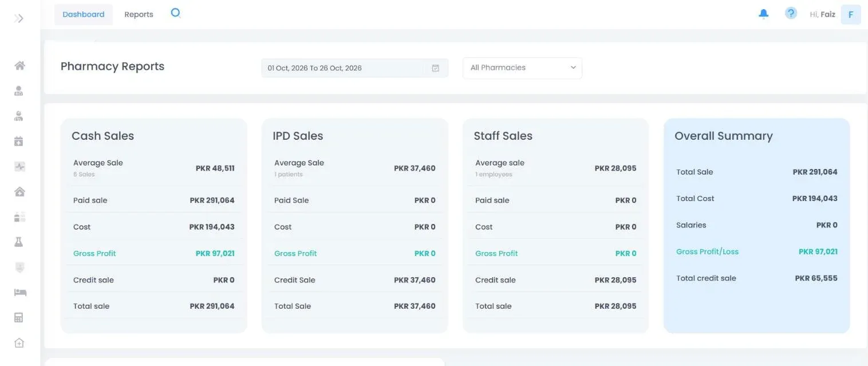The height and width of the screenshot is (366, 868).
Task: Click the search magnifier icon
Action: [x=176, y=13]
